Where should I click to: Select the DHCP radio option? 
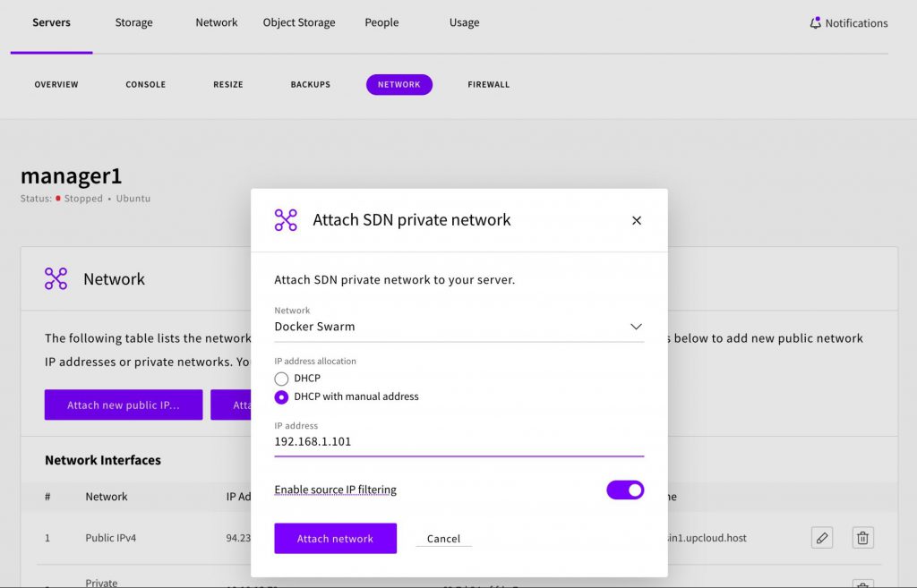(x=282, y=379)
